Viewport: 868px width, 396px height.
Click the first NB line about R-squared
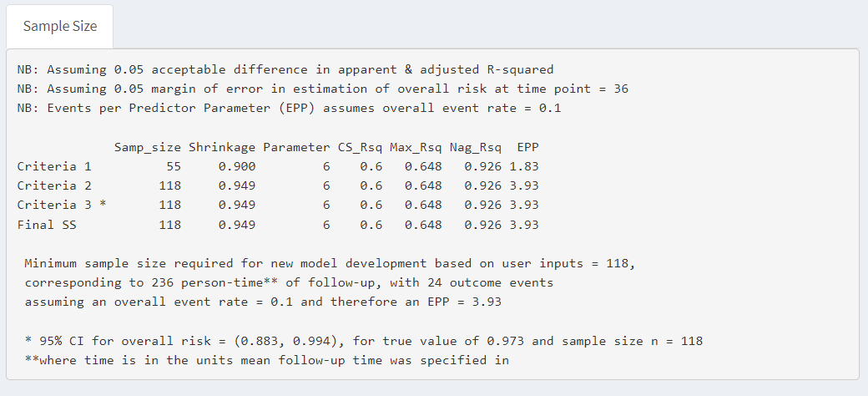(285, 69)
